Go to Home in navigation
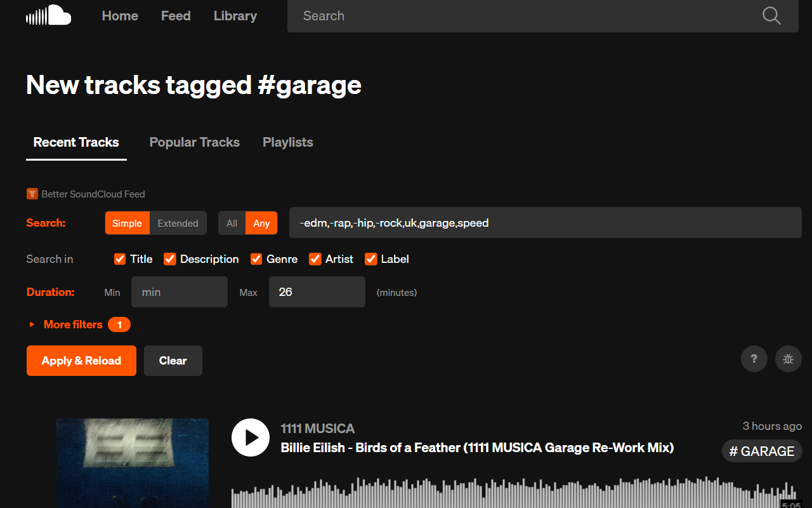 pyautogui.click(x=120, y=16)
